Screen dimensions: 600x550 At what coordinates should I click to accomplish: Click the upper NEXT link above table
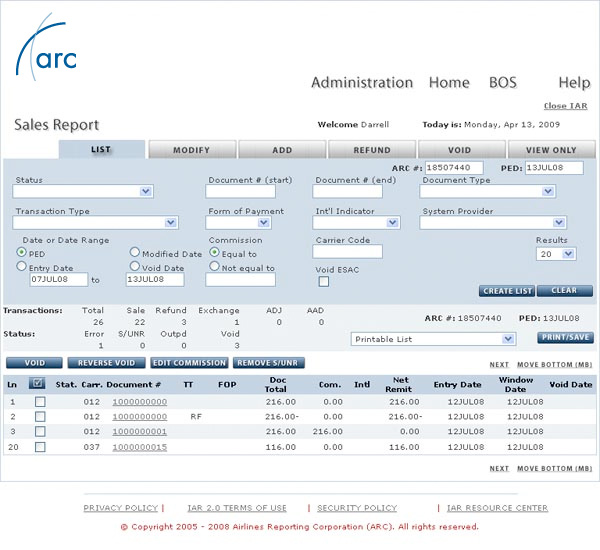[499, 365]
